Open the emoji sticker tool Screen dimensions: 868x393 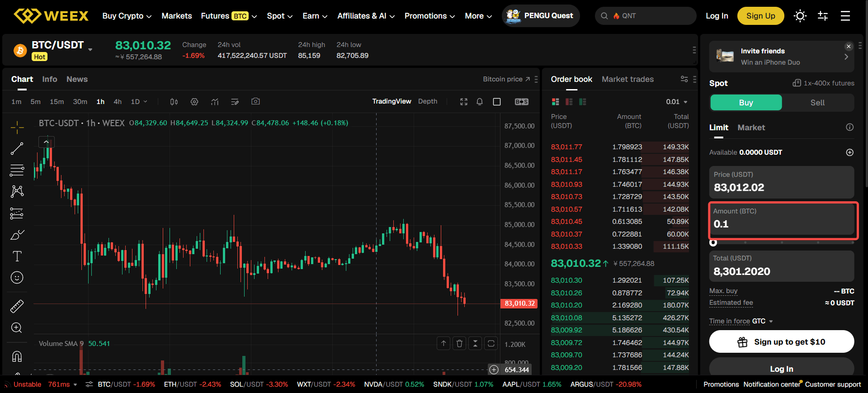pos(17,277)
